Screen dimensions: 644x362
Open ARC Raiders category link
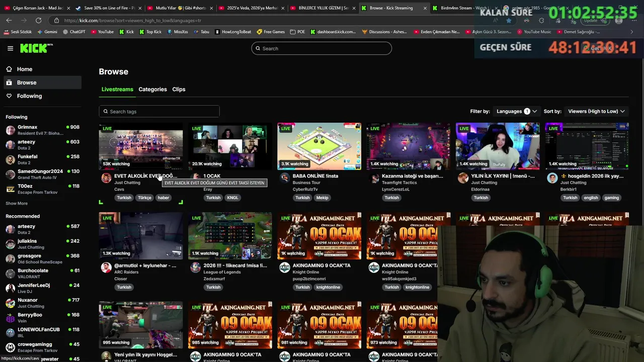point(126,272)
